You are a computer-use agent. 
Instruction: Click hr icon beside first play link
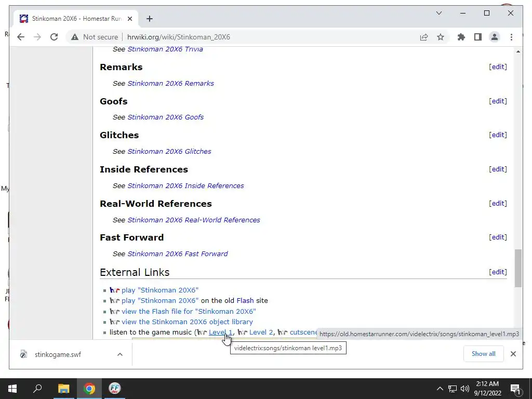pyautogui.click(x=115, y=290)
